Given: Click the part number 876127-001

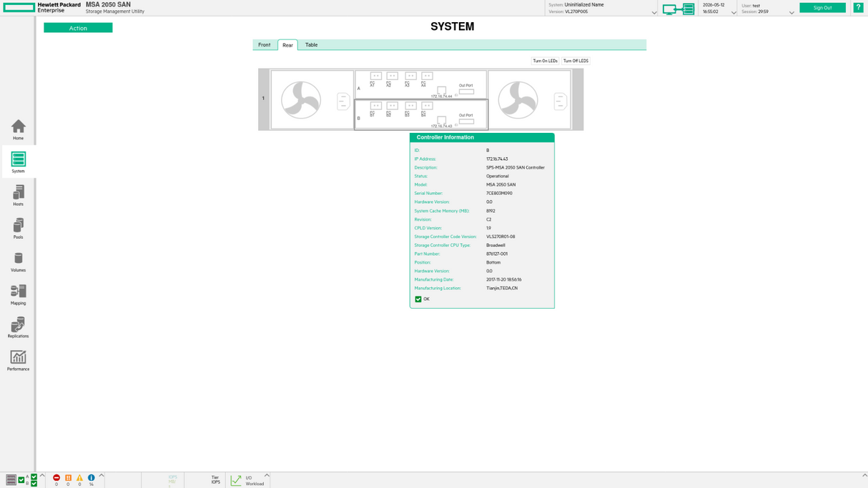Looking at the screenshot, I should click(497, 254).
